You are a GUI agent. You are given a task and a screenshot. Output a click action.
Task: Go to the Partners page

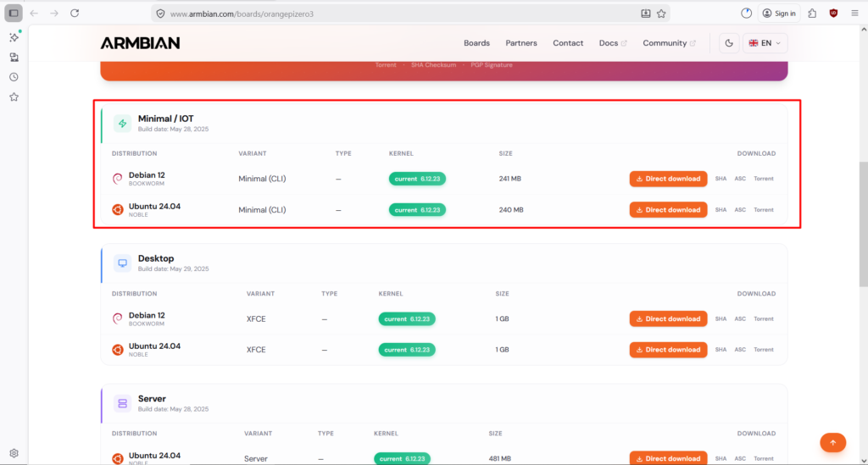tap(521, 43)
